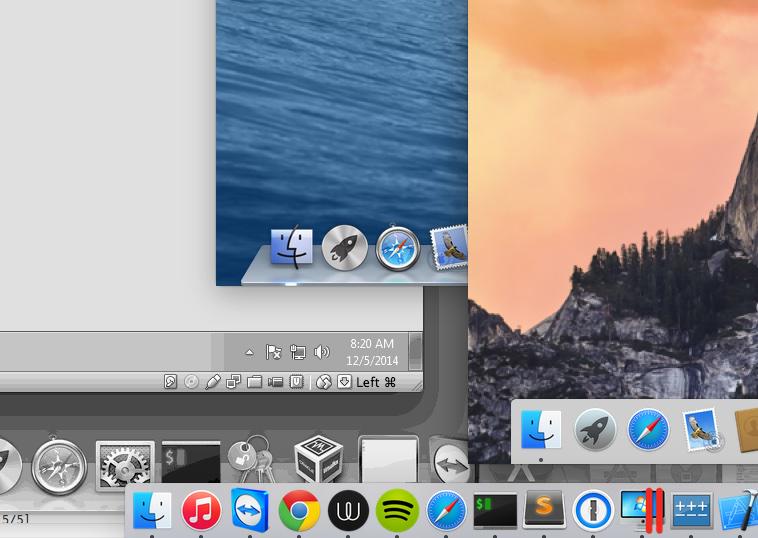The image size is (758, 538).
Task: Open Finder in the Yosemite flat dock
Action: [541, 429]
